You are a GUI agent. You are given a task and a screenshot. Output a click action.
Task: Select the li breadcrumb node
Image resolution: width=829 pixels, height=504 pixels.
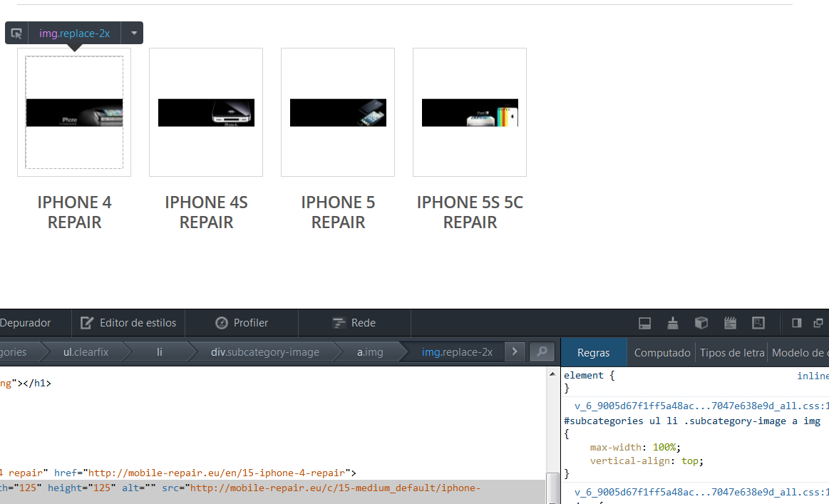tap(160, 352)
